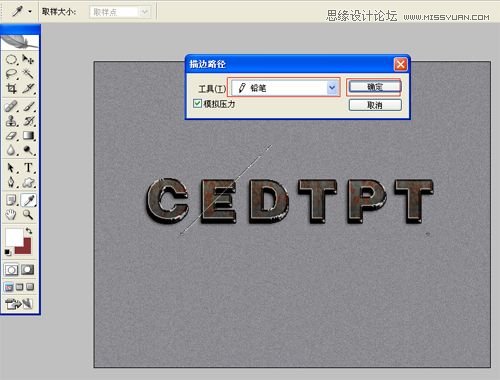Image resolution: width=500 pixels, height=380 pixels.
Task: Select the Move tool
Action: (x=28, y=60)
